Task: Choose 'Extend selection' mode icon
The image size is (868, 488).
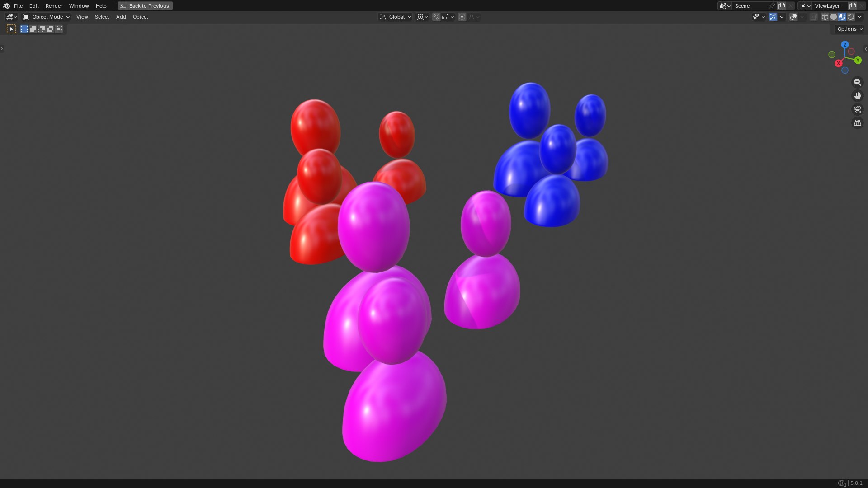Action: 33,29
